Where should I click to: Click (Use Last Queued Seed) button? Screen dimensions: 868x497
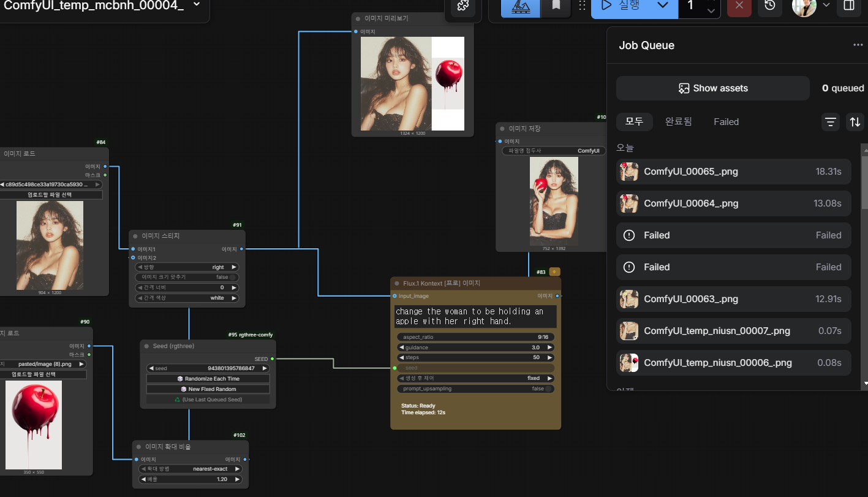pos(208,400)
